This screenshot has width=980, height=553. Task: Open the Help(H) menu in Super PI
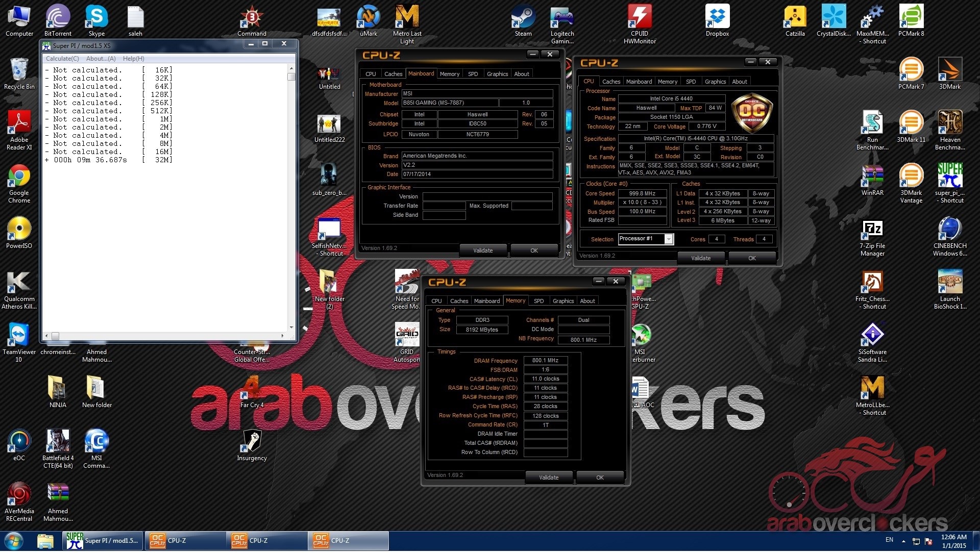click(x=133, y=59)
